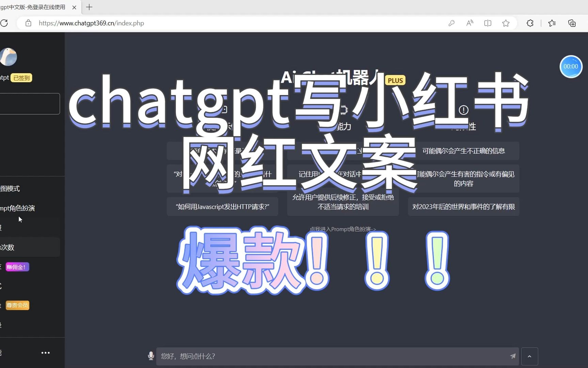The height and width of the screenshot is (368, 588).
Task: Click the 点我进入Prompt角色扮演 link
Action: [343, 229]
